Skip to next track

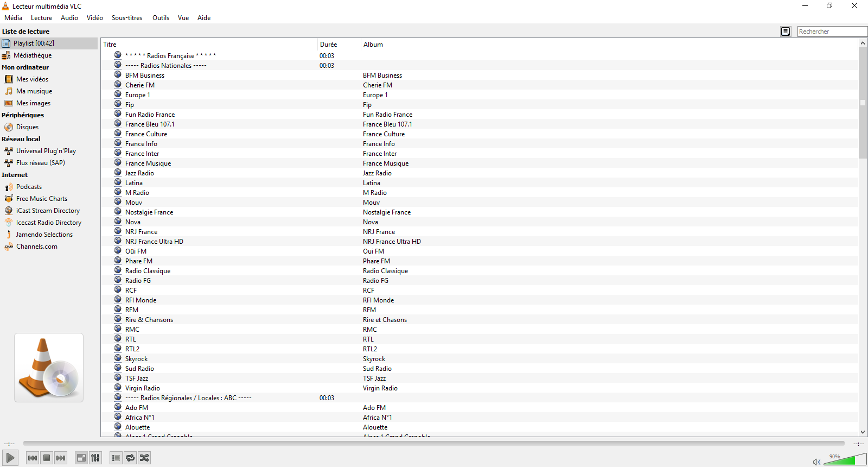pyautogui.click(x=61, y=458)
